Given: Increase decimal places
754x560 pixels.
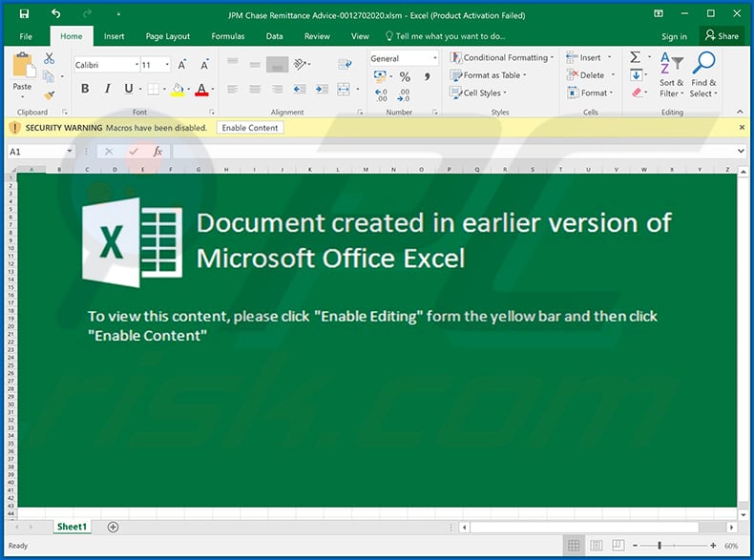Looking at the screenshot, I should tap(381, 94).
